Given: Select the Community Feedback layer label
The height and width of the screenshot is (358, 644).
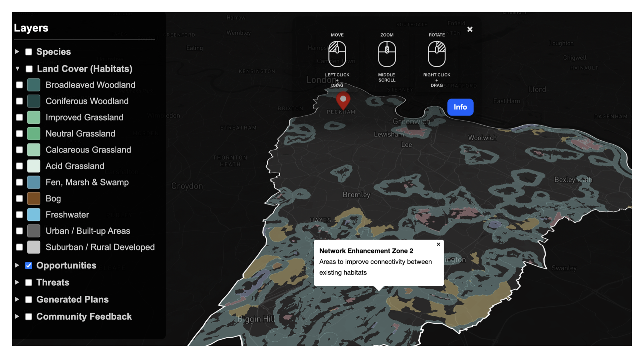Looking at the screenshot, I should [84, 316].
